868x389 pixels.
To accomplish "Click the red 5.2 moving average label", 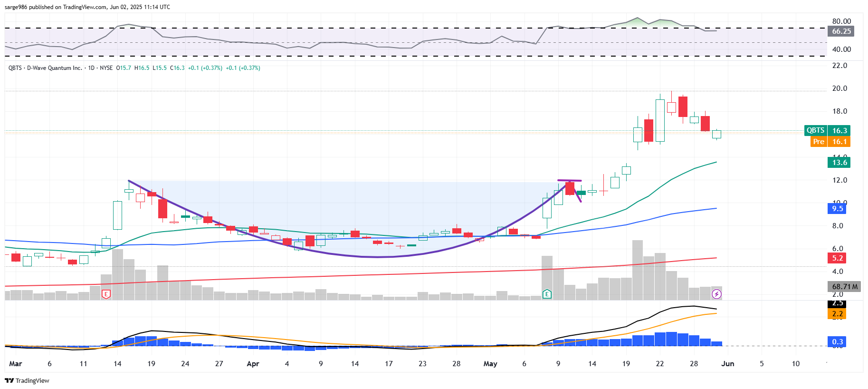I will pos(837,258).
